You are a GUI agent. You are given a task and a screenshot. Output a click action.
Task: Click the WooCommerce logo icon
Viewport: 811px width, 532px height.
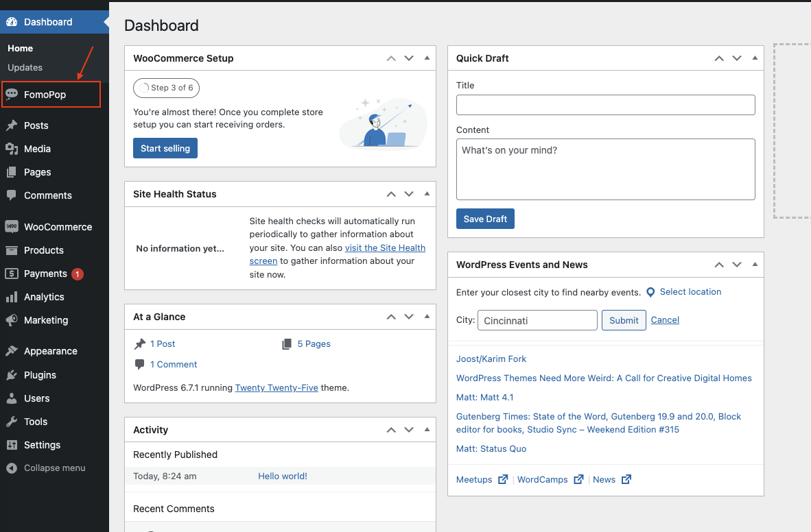[12, 226]
